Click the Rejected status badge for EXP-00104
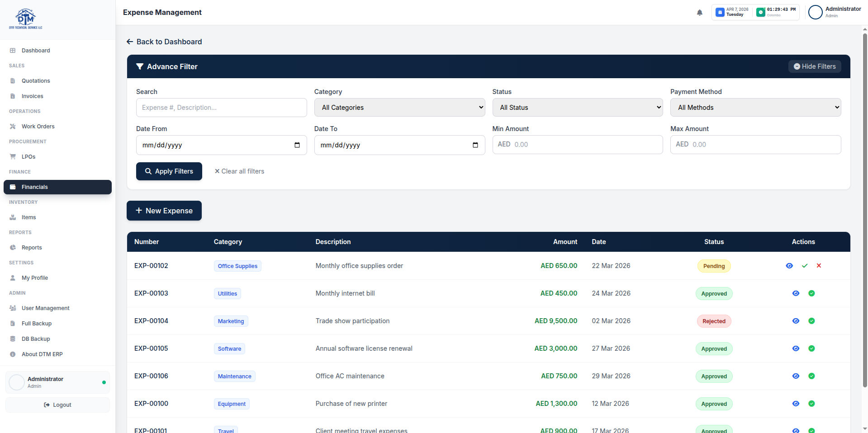This screenshot has height=433, width=868. pyautogui.click(x=714, y=321)
